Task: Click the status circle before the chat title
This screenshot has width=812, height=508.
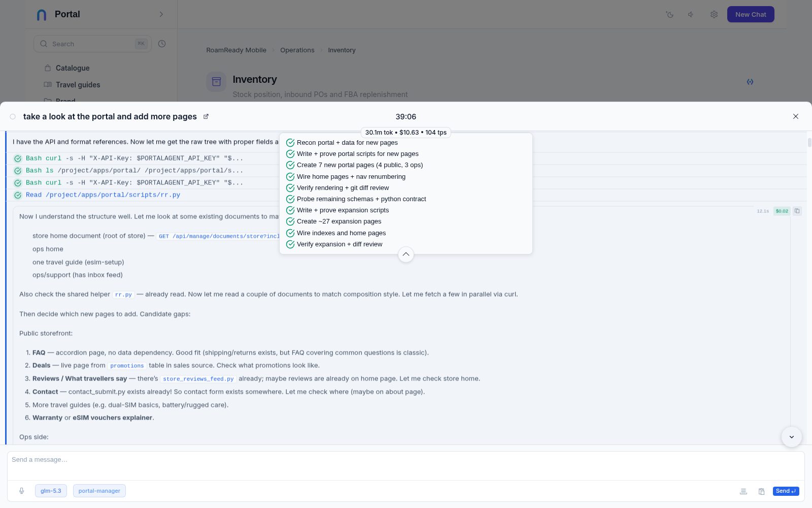Action: point(13,116)
